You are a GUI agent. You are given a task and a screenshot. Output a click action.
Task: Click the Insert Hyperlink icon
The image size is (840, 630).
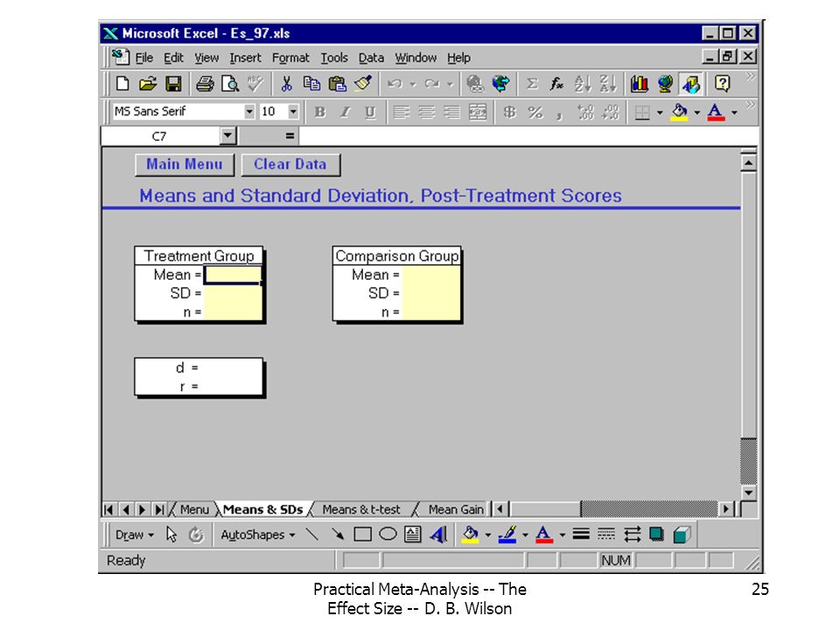tap(475, 84)
